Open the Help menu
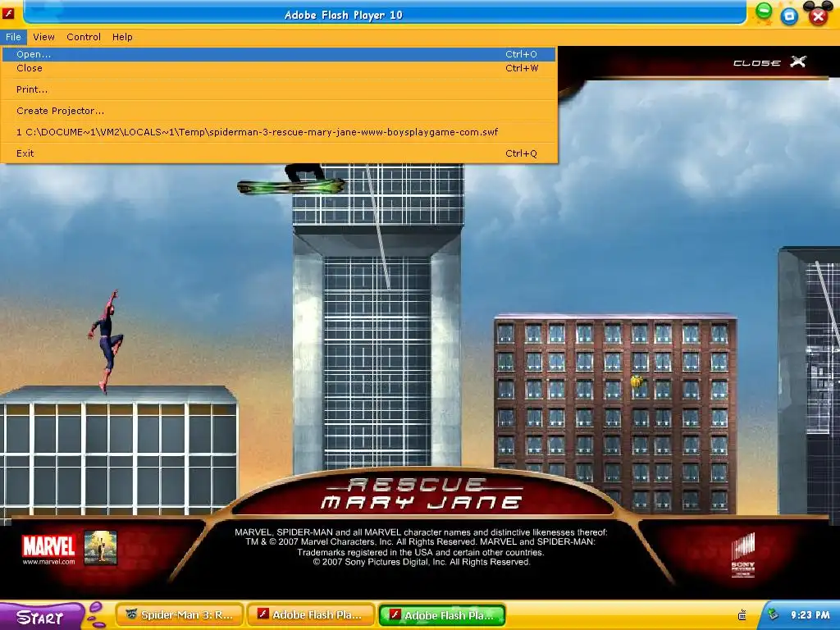 click(122, 37)
